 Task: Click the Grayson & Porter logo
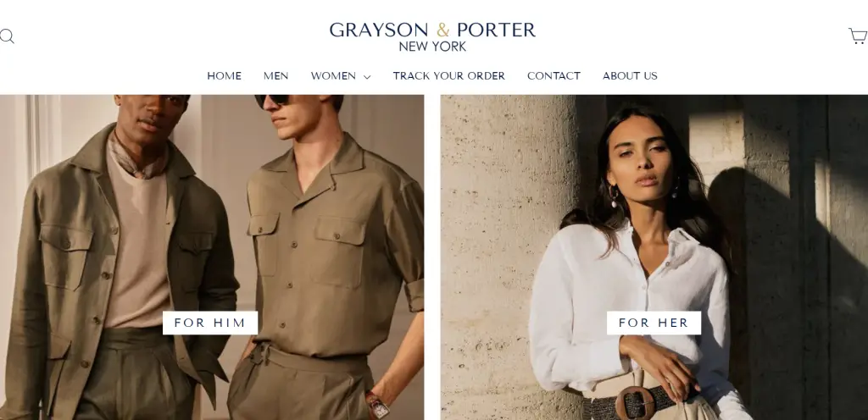432,36
